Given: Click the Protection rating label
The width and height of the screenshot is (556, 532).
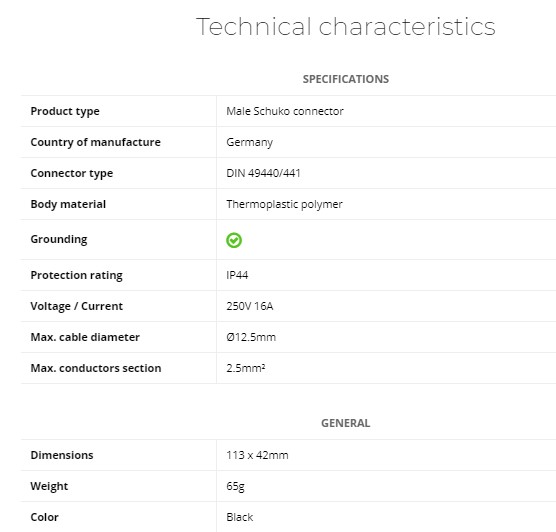Looking at the screenshot, I should point(76,275).
